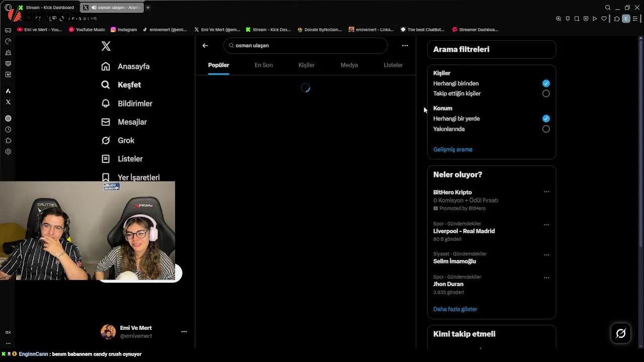The width and height of the screenshot is (644, 362).
Task: Open Donate ByNoGame bookmark
Action: [320, 30]
